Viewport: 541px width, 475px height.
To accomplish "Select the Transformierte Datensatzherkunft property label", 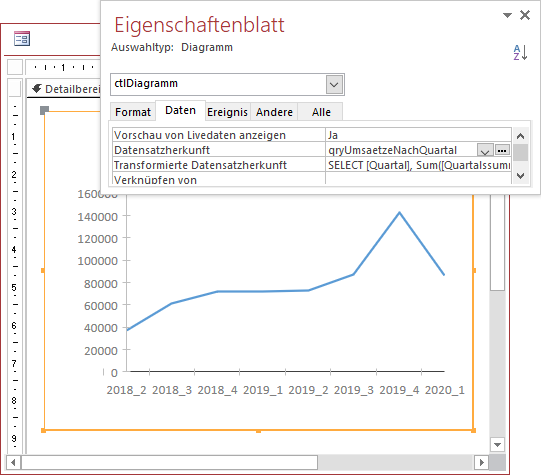I will tap(200, 165).
